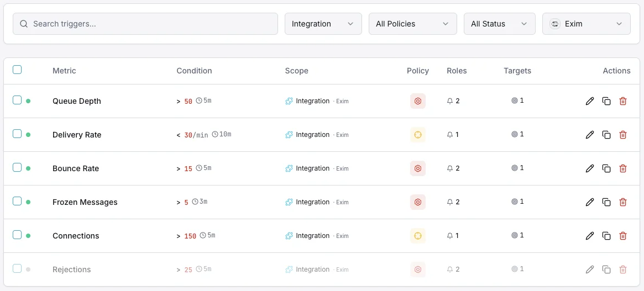Viewport: 644px width, 291px height.
Task: Edit the Queue Depth trigger
Action: pos(590,101)
